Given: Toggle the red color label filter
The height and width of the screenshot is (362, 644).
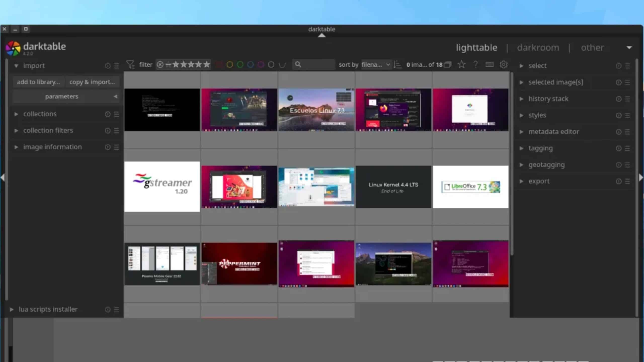Looking at the screenshot, I should (x=219, y=65).
